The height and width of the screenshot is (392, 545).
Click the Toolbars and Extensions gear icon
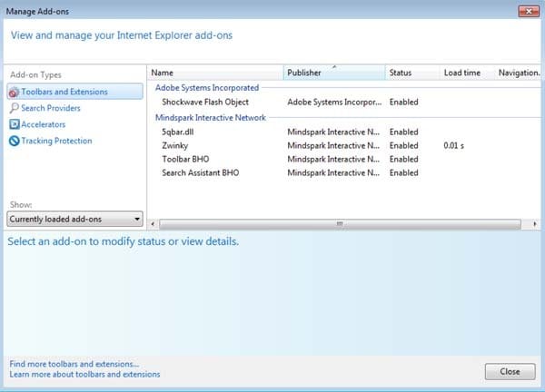14,92
